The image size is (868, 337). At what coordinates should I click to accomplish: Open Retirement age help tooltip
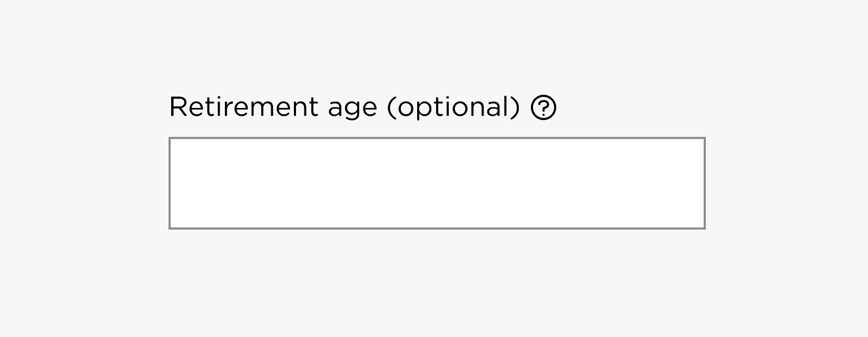pos(544,108)
